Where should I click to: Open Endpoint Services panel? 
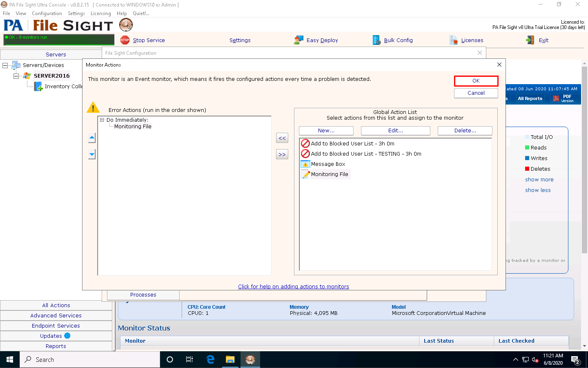click(56, 326)
